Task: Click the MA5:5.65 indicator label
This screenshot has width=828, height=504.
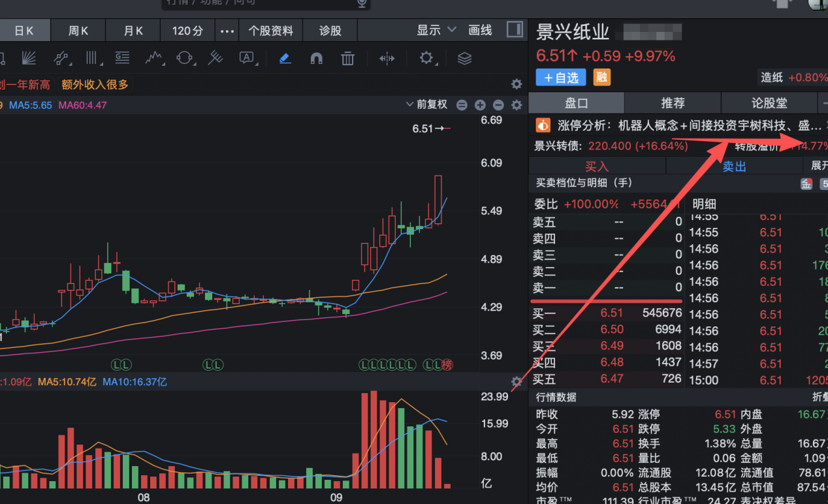Action: coord(31,104)
